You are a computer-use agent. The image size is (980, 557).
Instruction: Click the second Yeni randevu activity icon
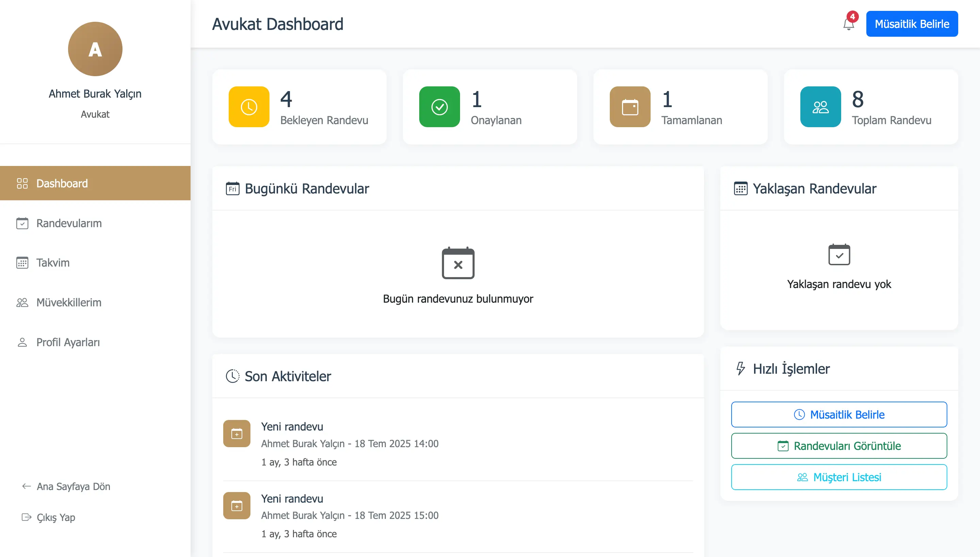[236, 505]
